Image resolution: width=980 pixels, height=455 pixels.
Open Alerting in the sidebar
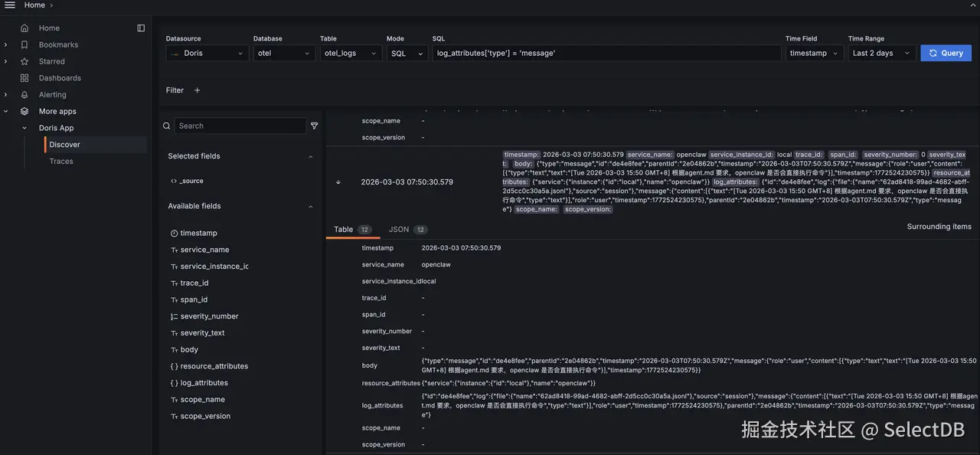(x=53, y=95)
